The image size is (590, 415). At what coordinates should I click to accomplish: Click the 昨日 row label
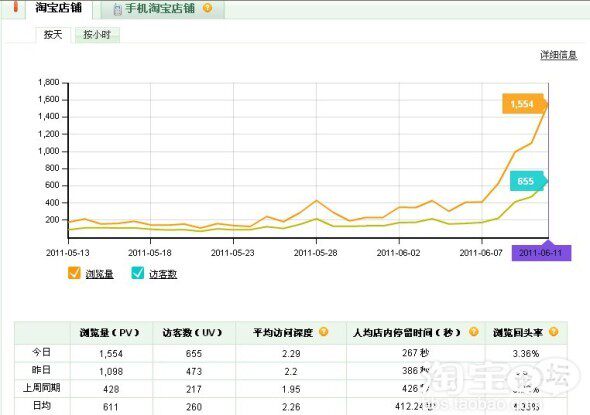coord(42,370)
